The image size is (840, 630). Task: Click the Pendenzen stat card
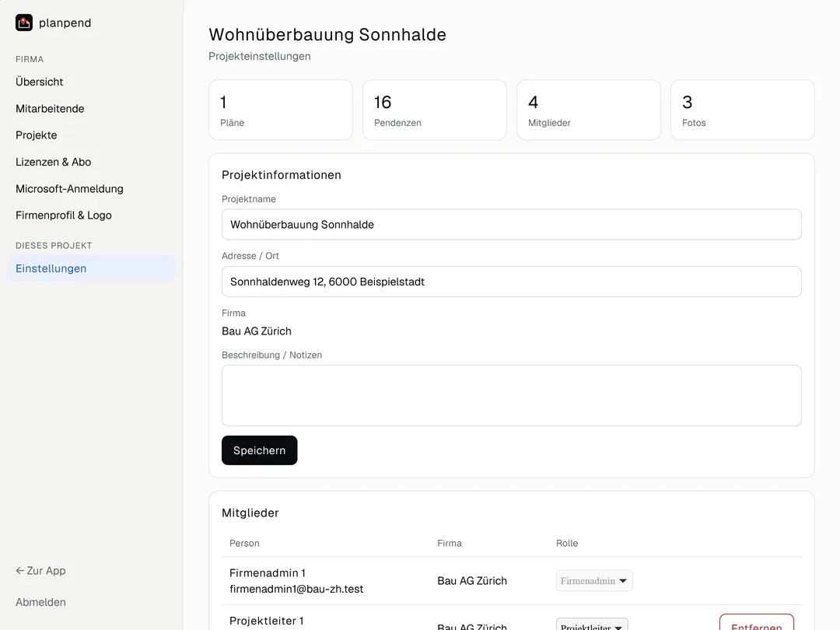click(435, 110)
